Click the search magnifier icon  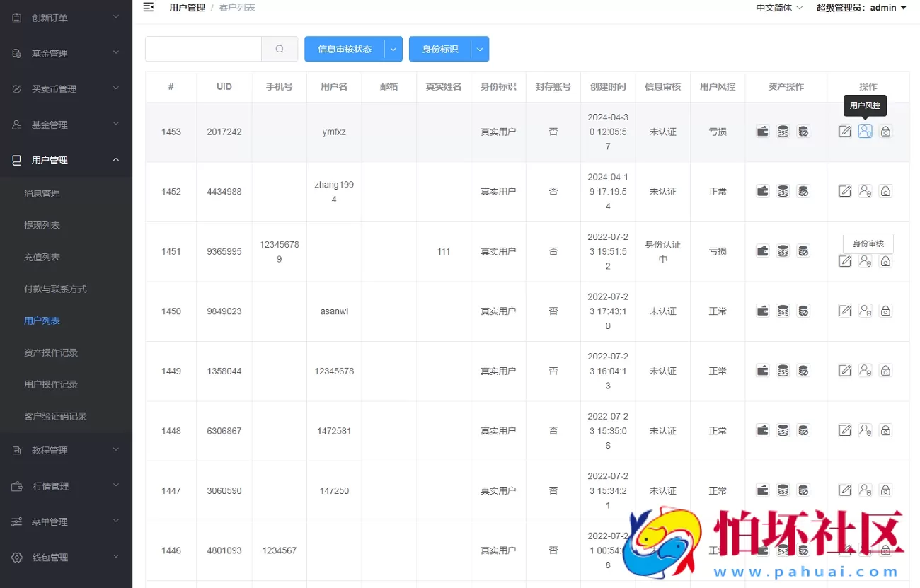pos(280,49)
